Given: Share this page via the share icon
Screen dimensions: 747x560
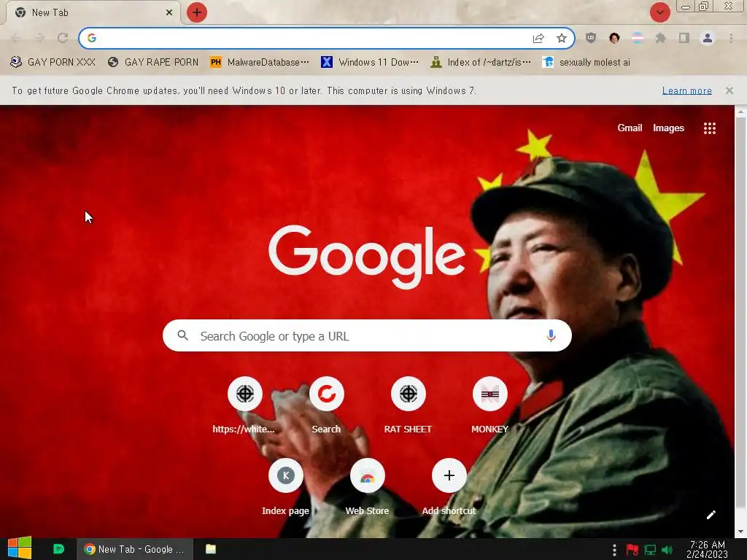Looking at the screenshot, I should click(538, 38).
